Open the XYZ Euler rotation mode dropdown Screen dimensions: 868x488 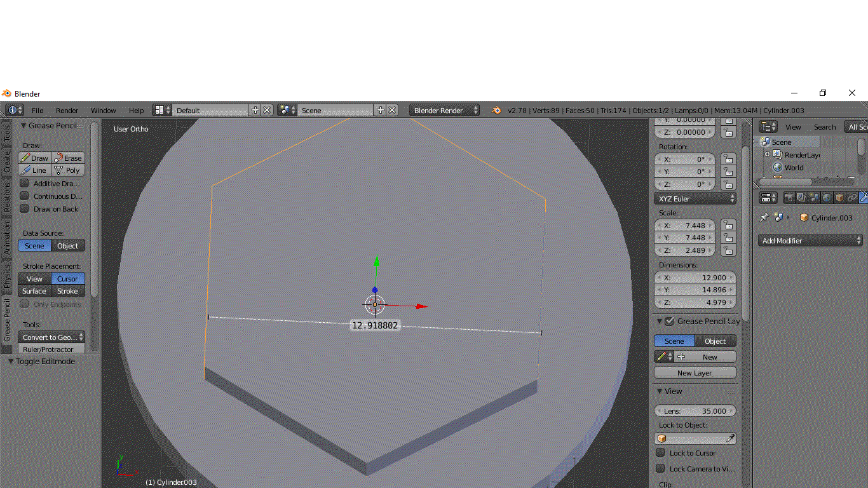(x=695, y=199)
